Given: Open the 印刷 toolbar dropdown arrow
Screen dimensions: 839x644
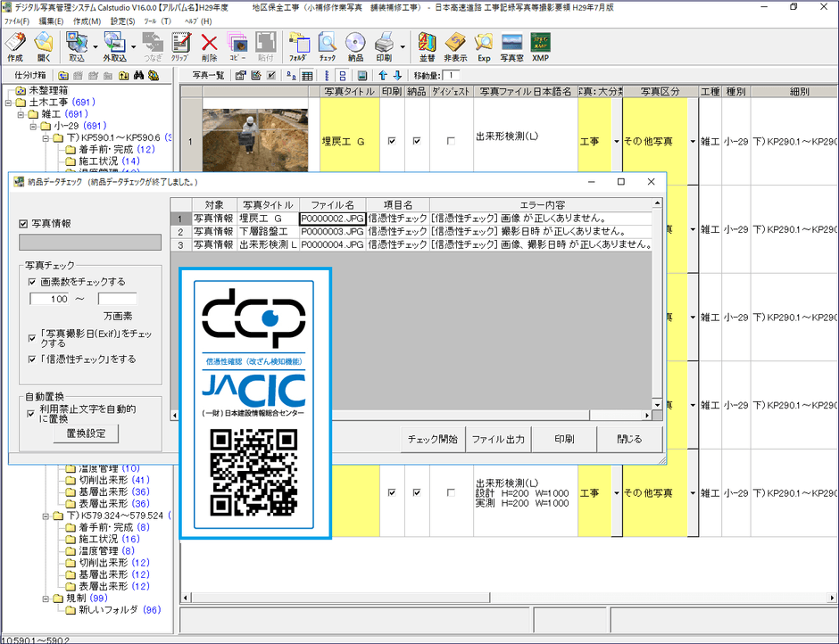Looking at the screenshot, I should pyautogui.click(x=403, y=47).
